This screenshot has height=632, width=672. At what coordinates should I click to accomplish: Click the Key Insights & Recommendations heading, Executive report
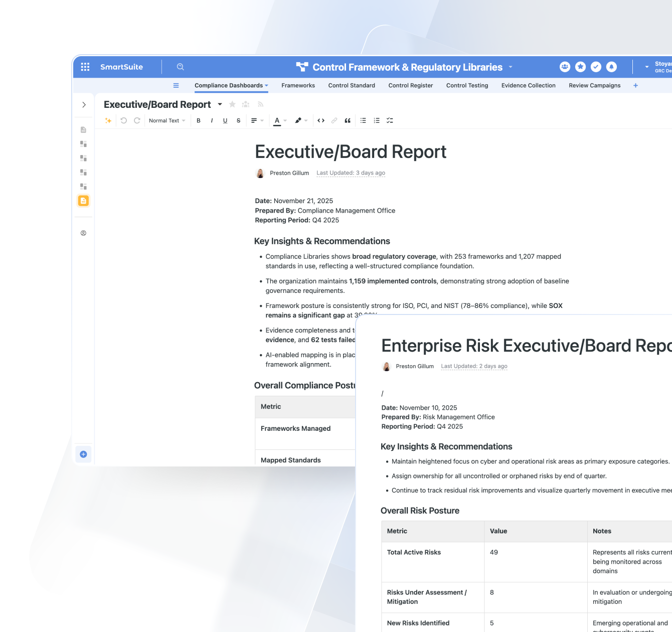[322, 241]
